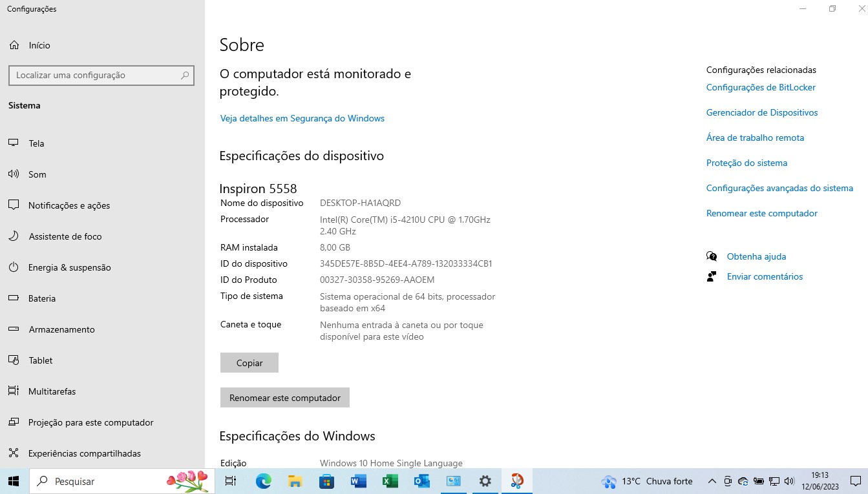The image size is (868, 494).
Task: Go to Tablet settings page
Action: click(x=40, y=360)
